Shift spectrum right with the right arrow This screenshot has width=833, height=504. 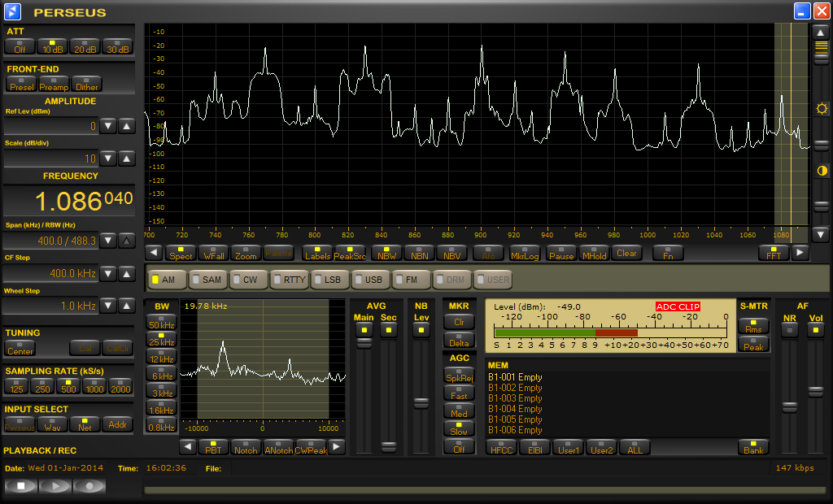tap(800, 253)
